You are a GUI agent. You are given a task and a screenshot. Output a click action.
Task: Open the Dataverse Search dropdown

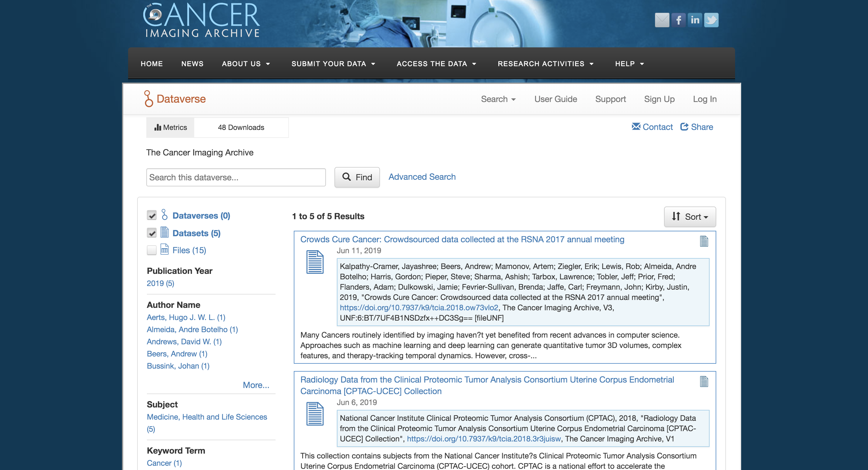pos(498,99)
